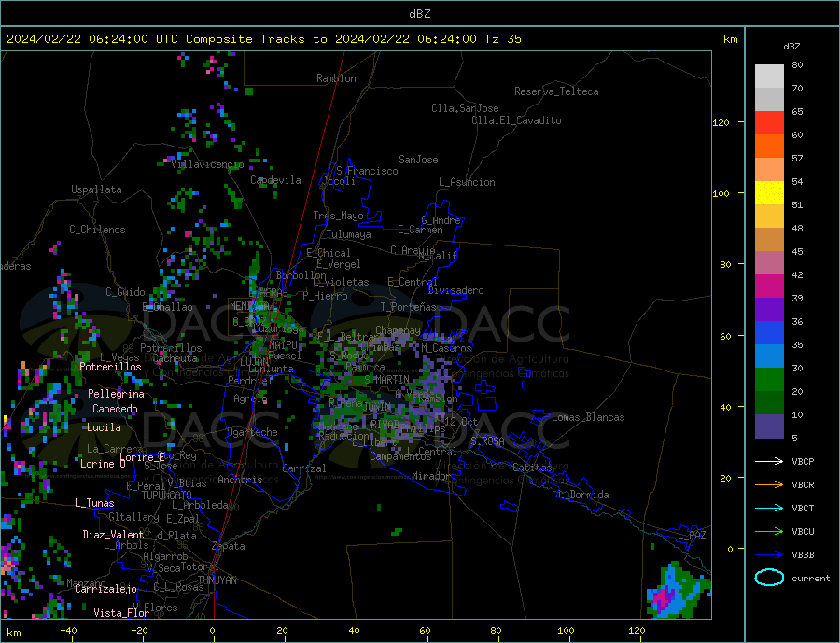The image size is (840, 643).
Task: Click the 'S_MARTIN' map label
Action: click(x=386, y=380)
